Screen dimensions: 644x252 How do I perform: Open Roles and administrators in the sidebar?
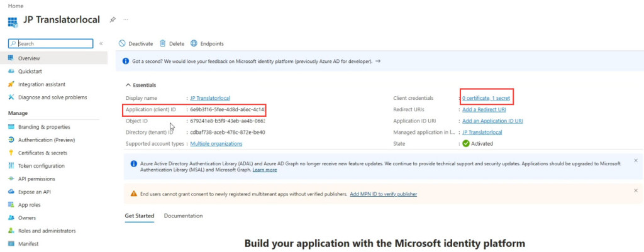click(47, 231)
